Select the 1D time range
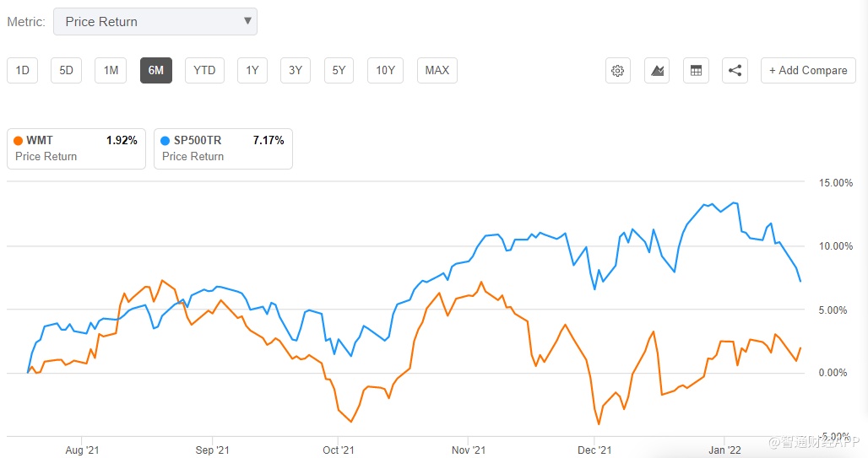 click(23, 71)
